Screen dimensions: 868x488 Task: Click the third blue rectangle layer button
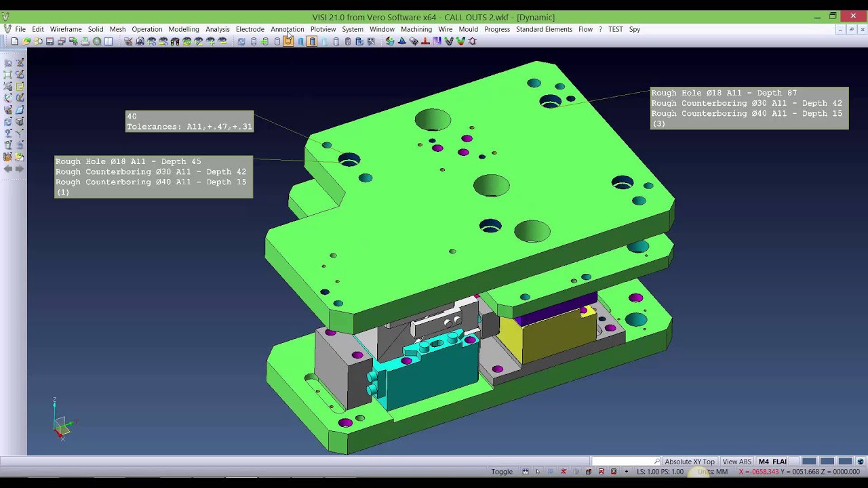point(846,462)
